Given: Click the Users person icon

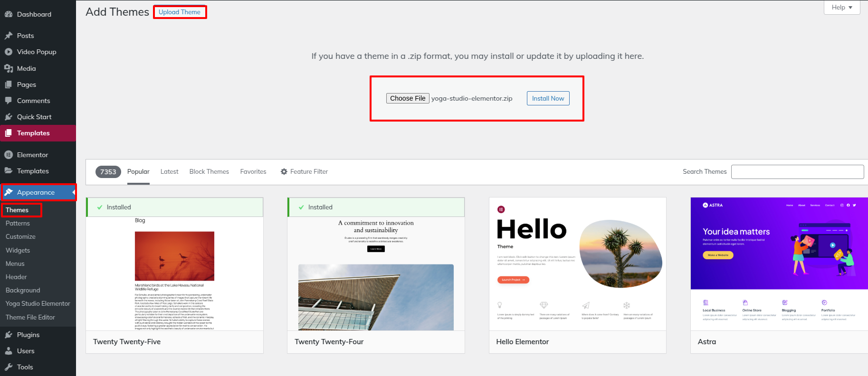Looking at the screenshot, I should click(x=9, y=351).
